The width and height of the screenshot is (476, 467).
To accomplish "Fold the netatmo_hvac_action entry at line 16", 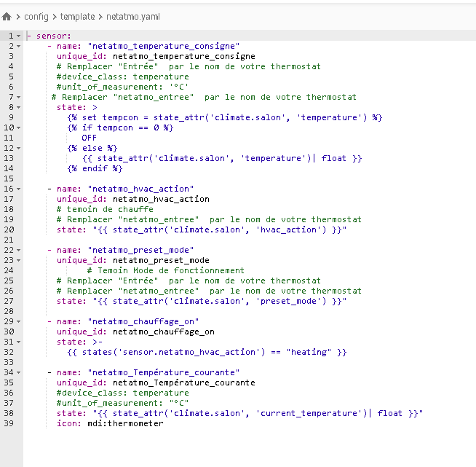I will [18, 189].
